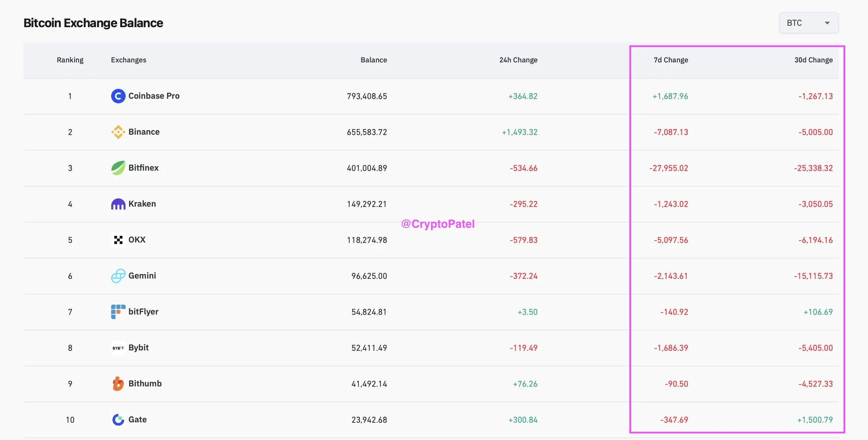Click the Coinbase Pro logo icon

pyautogui.click(x=118, y=96)
